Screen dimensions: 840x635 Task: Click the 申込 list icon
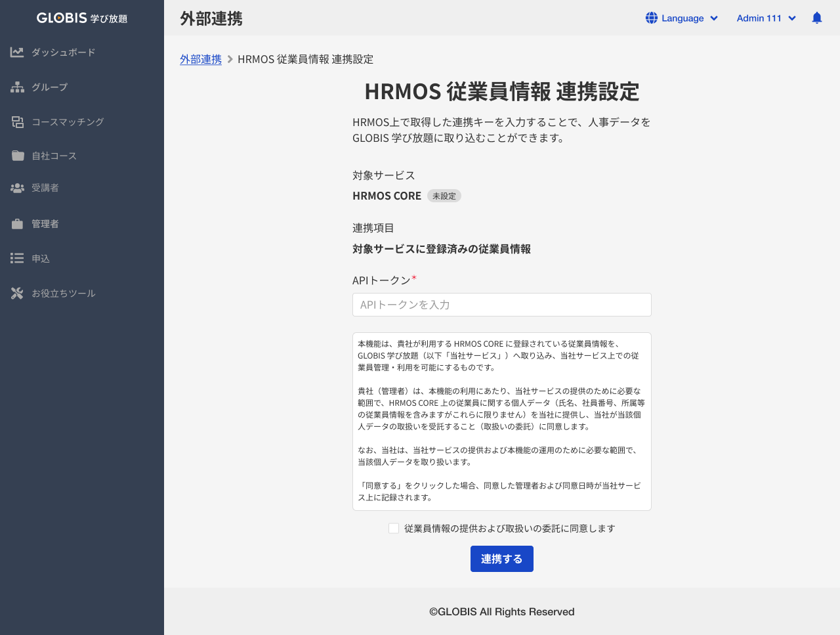[17, 259]
